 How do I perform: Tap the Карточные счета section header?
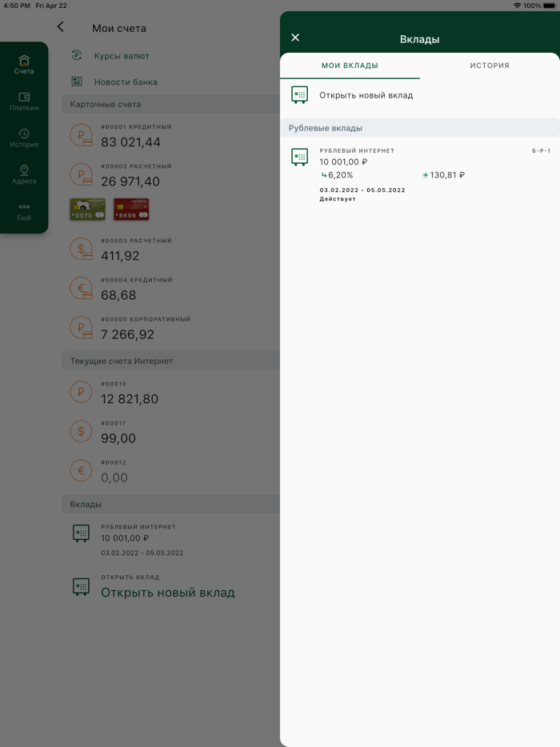170,104
